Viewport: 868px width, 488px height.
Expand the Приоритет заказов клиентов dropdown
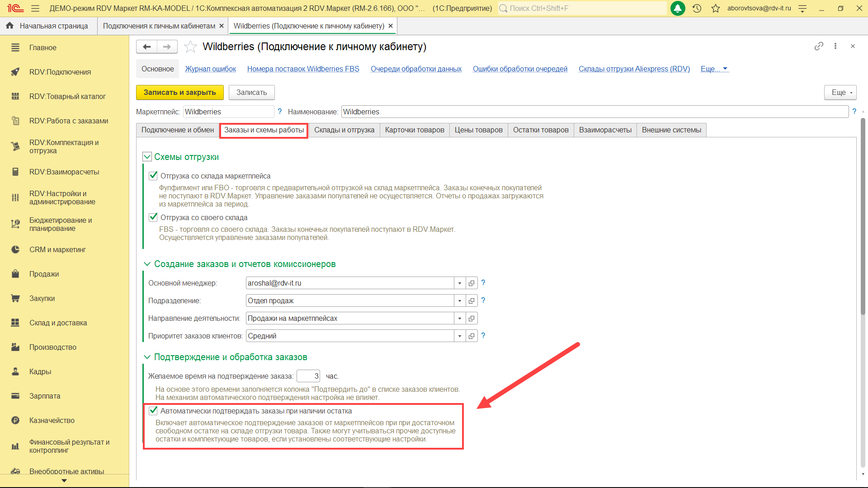(x=460, y=336)
